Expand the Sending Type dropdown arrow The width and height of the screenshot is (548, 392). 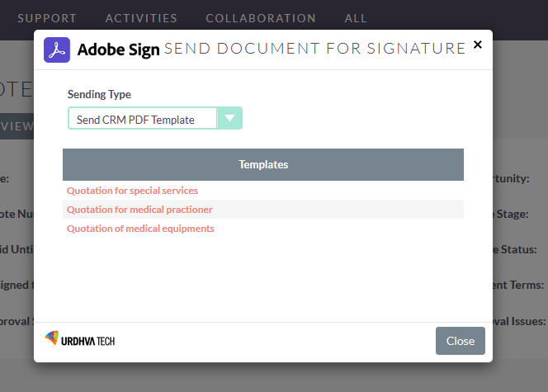coord(229,118)
